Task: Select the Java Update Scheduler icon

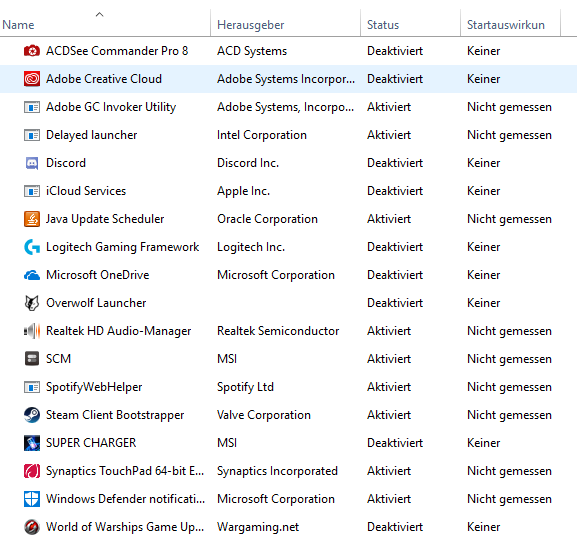Action: [x=32, y=219]
